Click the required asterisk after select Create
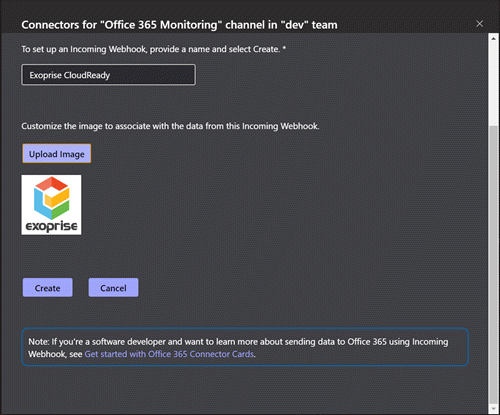The width and height of the screenshot is (500, 415). tap(284, 49)
